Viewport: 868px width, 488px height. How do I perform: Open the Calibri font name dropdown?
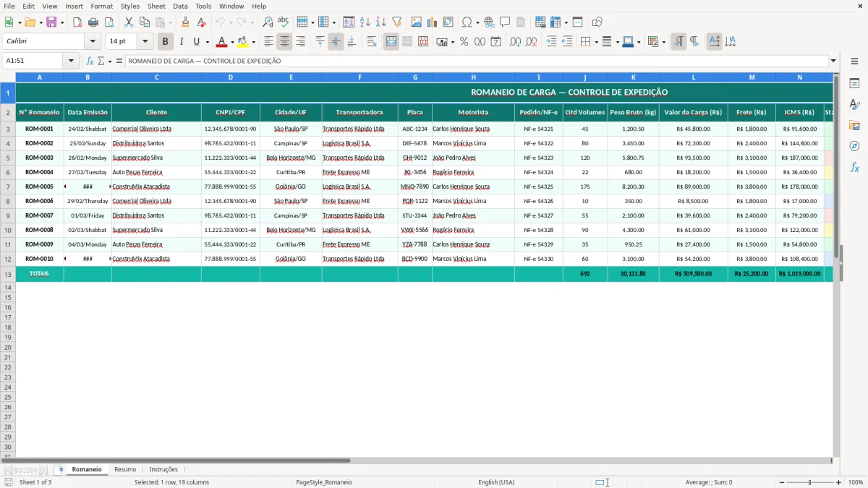click(x=93, y=42)
